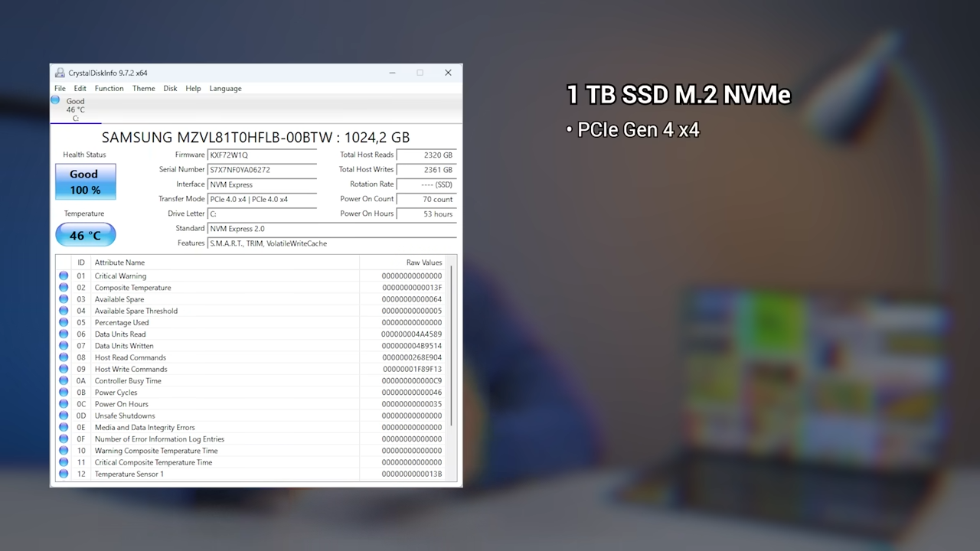Click the status orb beside Controller Busy Time
This screenshot has height=551, width=980.
[x=64, y=380]
